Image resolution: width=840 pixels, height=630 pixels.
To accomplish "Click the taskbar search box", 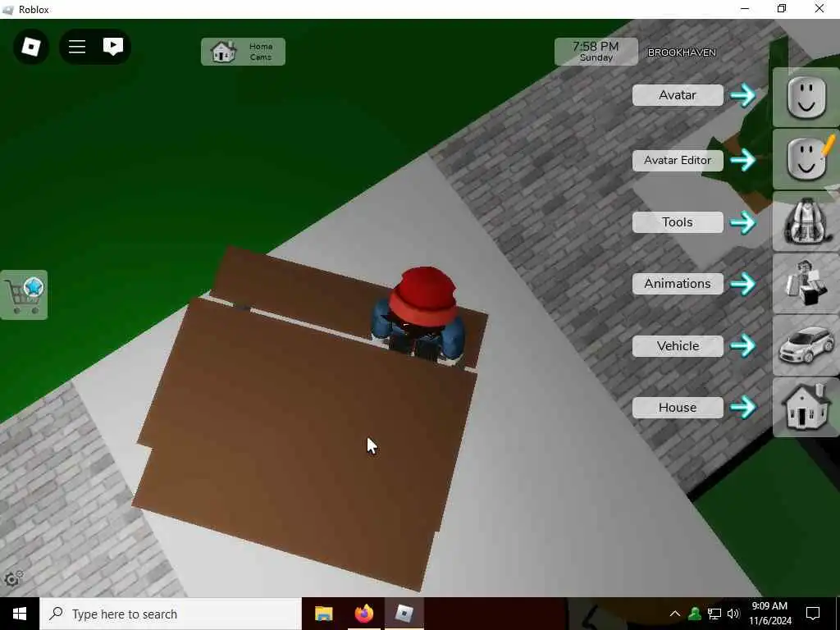I will [171, 614].
